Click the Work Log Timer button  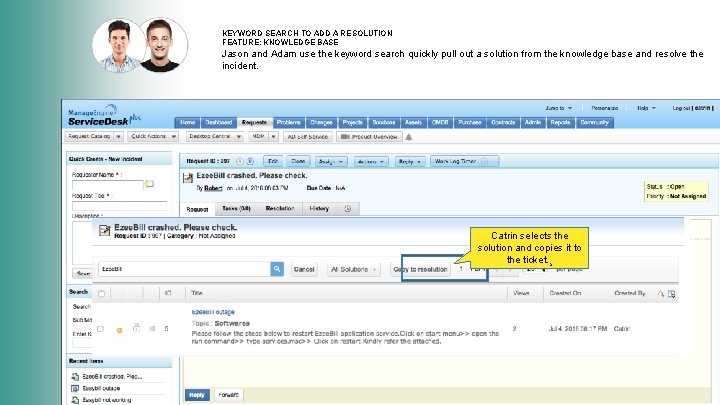click(464, 162)
